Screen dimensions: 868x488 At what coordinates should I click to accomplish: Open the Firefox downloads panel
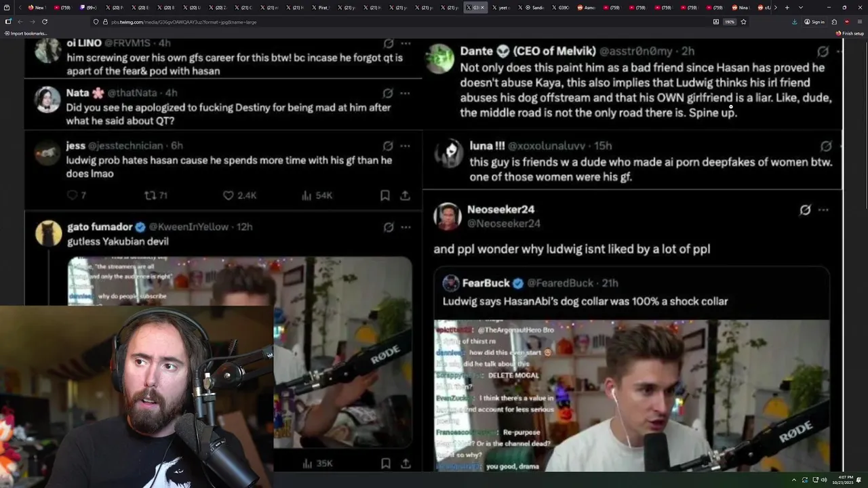click(x=794, y=22)
